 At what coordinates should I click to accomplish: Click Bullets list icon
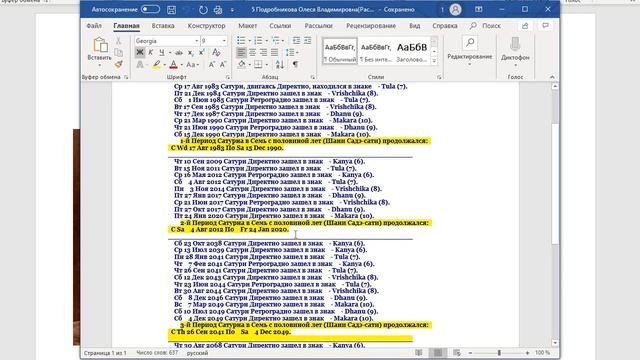241,40
